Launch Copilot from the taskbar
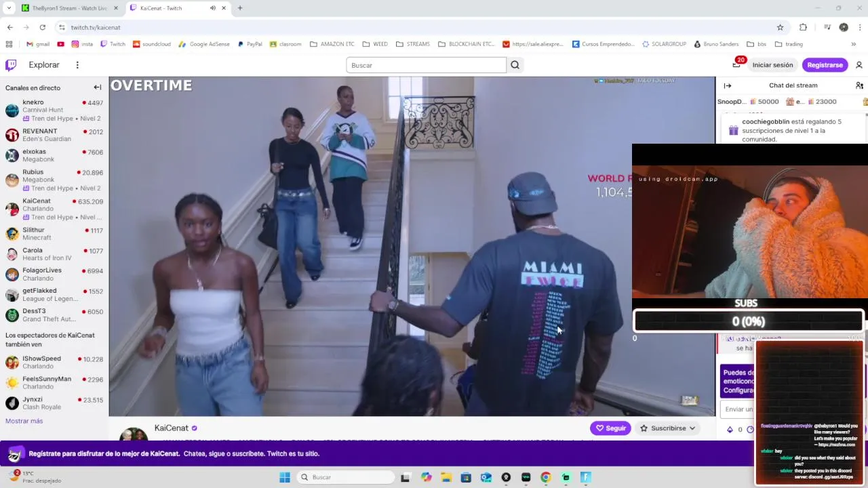Image resolution: width=868 pixels, height=488 pixels. (426, 477)
